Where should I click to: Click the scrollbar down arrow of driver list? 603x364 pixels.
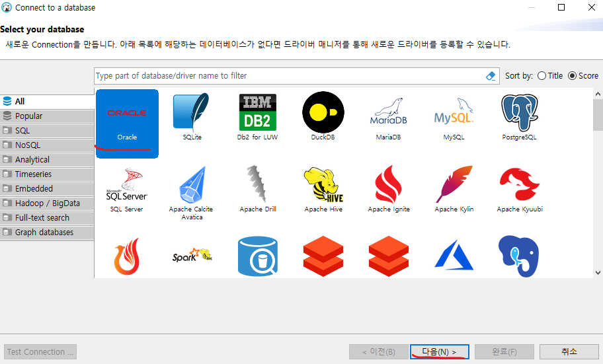(598, 273)
